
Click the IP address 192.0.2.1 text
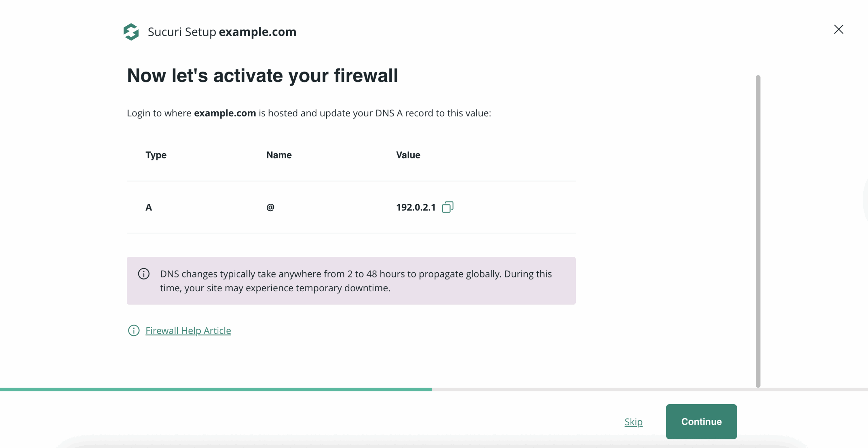click(x=416, y=207)
